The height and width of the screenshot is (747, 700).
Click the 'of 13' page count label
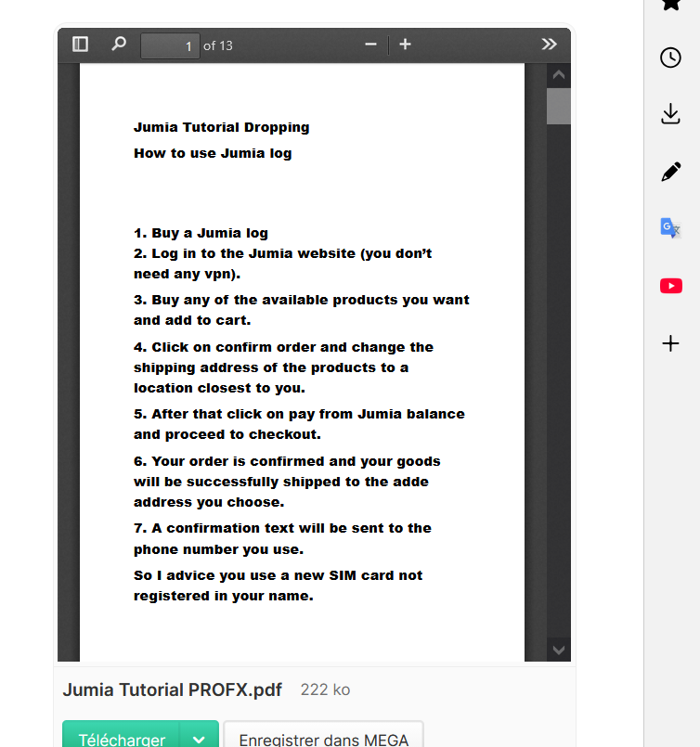[218, 45]
